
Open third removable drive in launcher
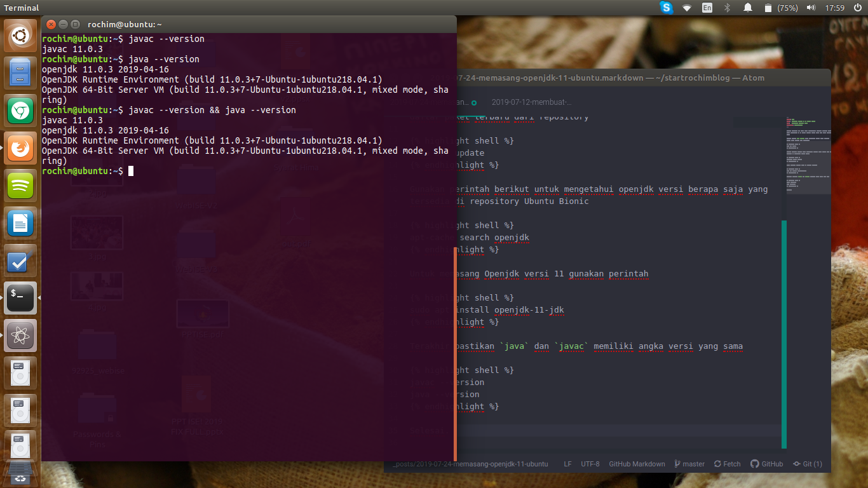pos(21,446)
